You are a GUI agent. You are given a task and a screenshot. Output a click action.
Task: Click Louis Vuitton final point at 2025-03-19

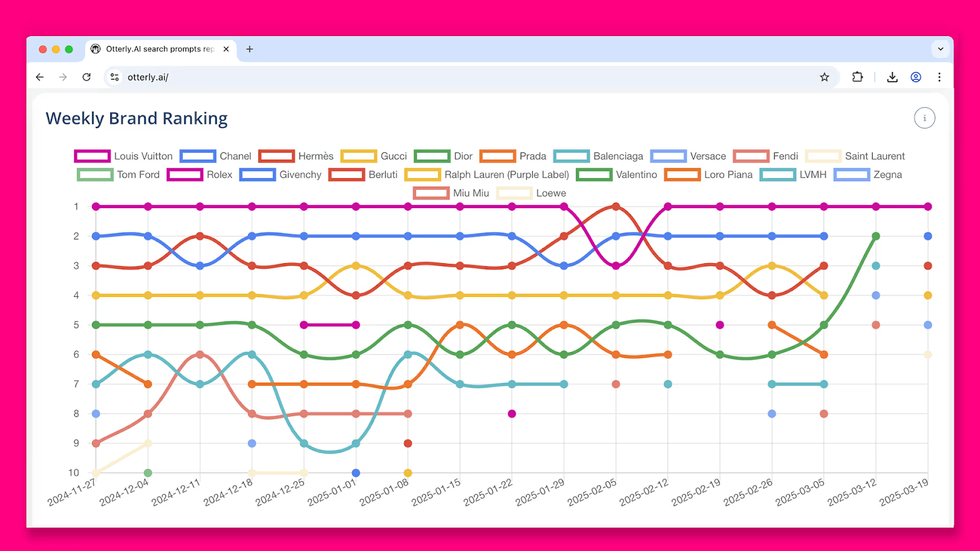(928, 206)
